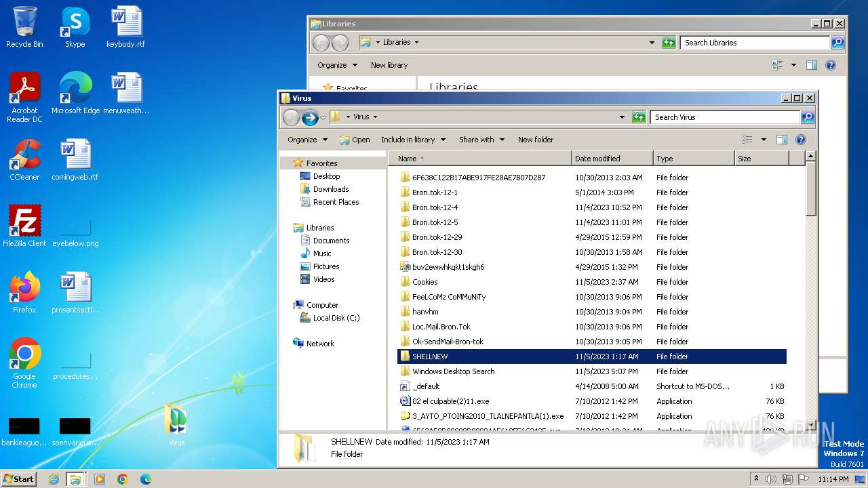Click New folder in Virus toolbar
This screenshot has width=868, height=488.
point(536,140)
